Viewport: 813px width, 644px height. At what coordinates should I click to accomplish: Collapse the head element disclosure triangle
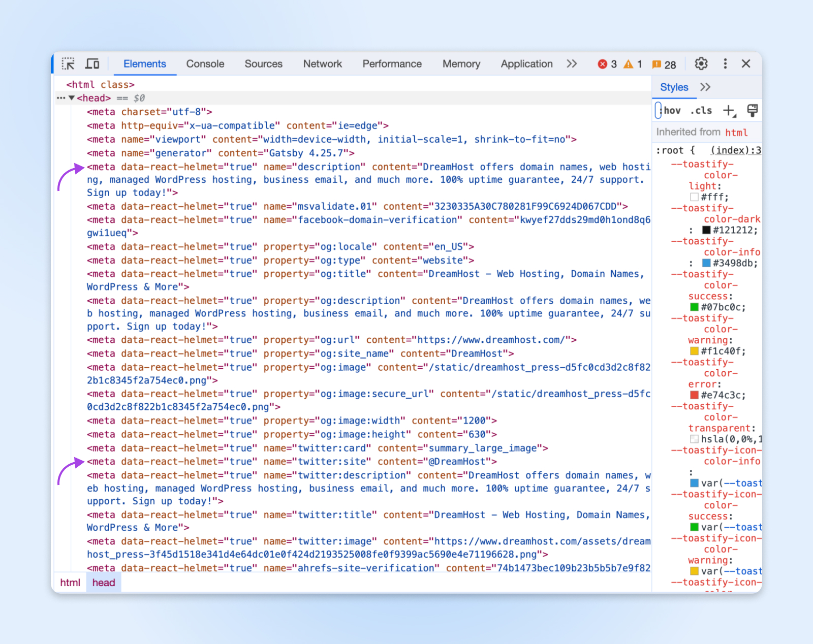pos(72,98)
